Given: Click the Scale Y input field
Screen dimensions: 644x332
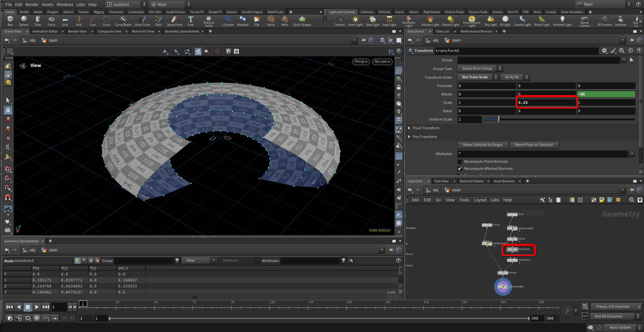Looking at the screenshot, I should click(x=546, y=103).
